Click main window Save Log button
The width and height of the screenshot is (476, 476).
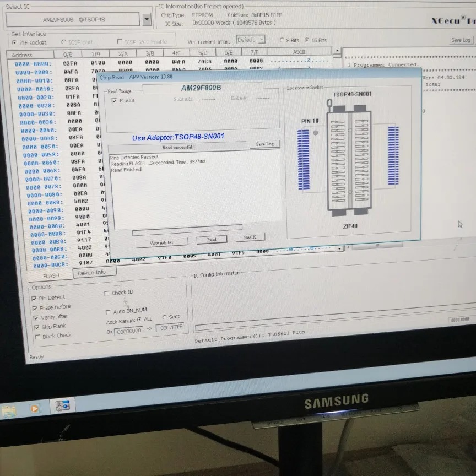(x=461, y=40)
